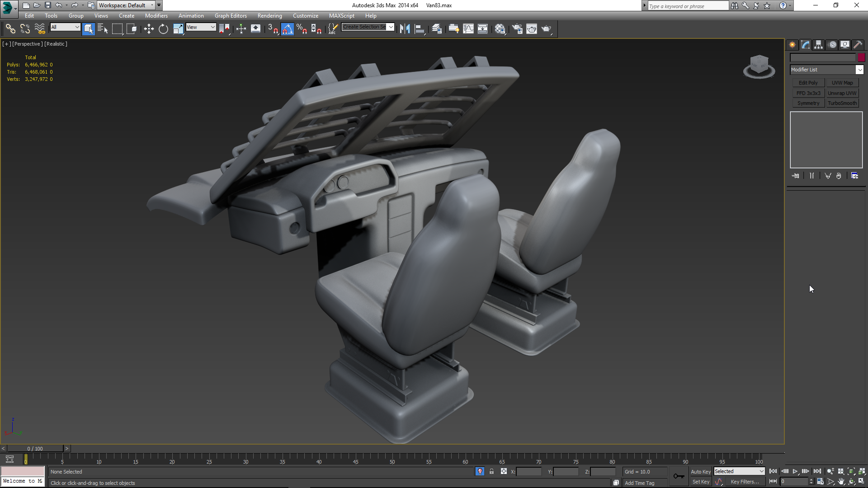Switch to the Hierarchy panel tab
The height and width of the screenshot is (488, 868).
pos(818,45)
